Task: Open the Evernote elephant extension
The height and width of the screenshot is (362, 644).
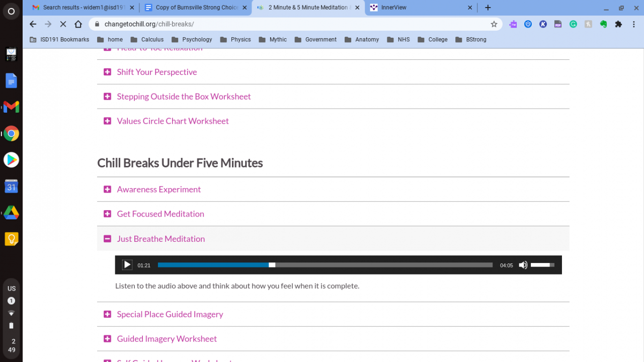Action: point(603,24)
